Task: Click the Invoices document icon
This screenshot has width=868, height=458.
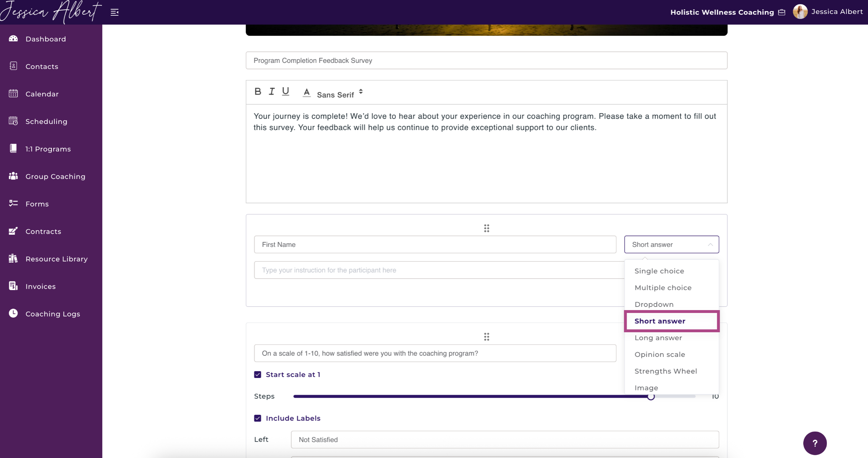Action: coord(13,286)
